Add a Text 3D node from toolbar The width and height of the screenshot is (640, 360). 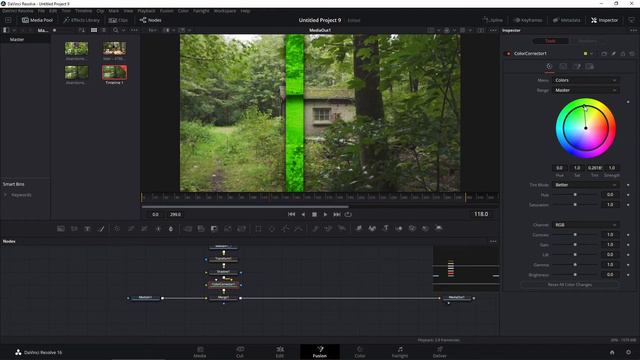pos(385,229)
